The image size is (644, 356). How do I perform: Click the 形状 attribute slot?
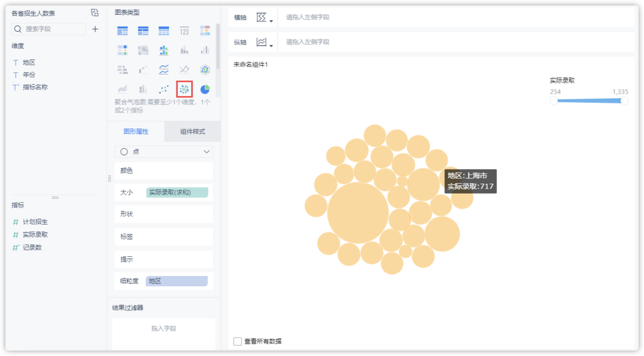click(x=164, y=214)
